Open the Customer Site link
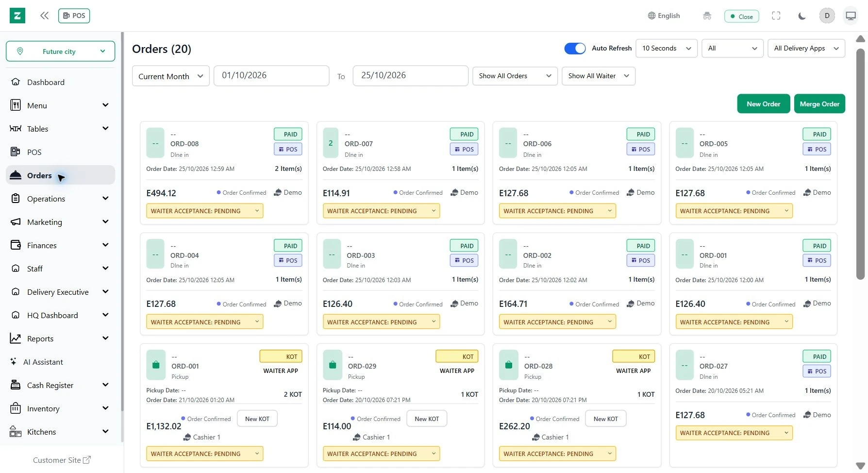The image size is (868, 473). pyautogui.click(x=62, y=460)
